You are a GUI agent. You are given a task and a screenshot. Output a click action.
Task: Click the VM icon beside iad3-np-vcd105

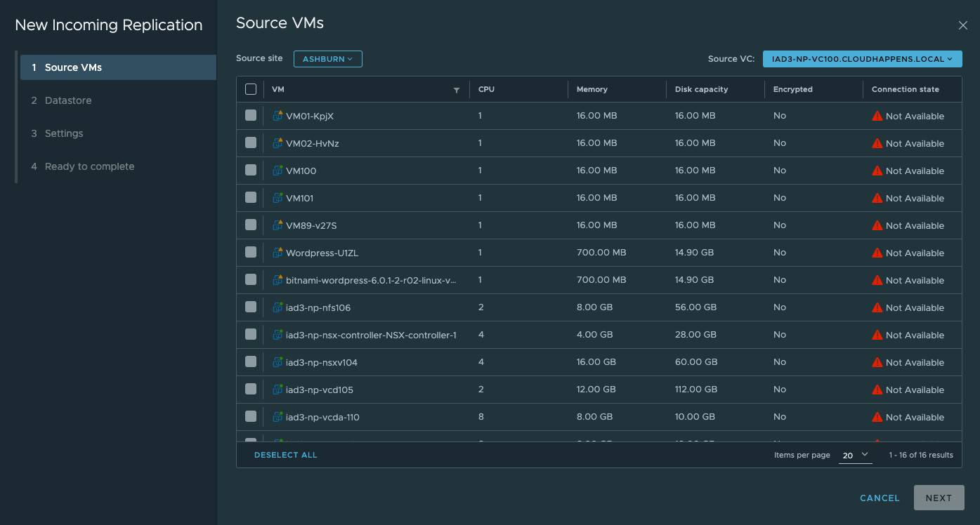(277, 390)
